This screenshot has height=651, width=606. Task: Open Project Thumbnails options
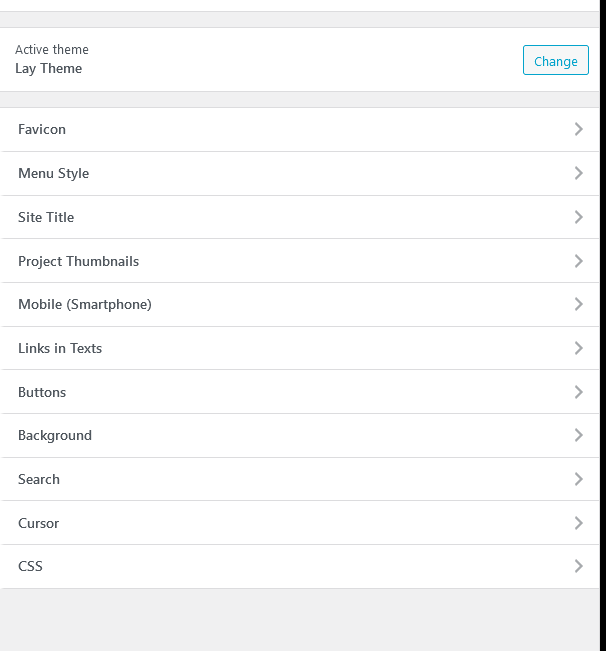pyautogui.click(x=78, y=261)
